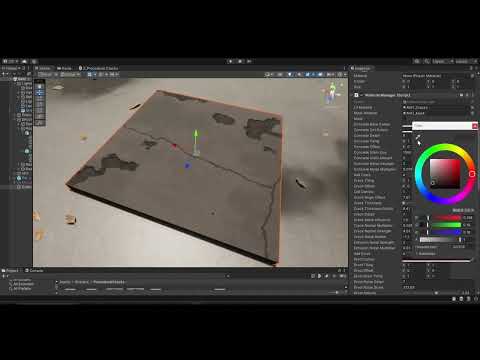Open the object picker for second material field
This screenshot has height=360, width=480.
(x=472, y=113)
